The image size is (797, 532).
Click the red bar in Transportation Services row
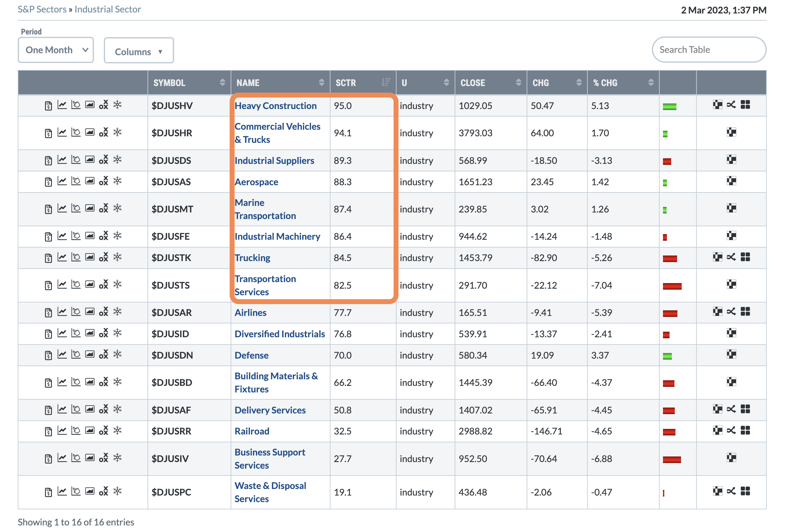pyautogui.click(x=672, y=286)
